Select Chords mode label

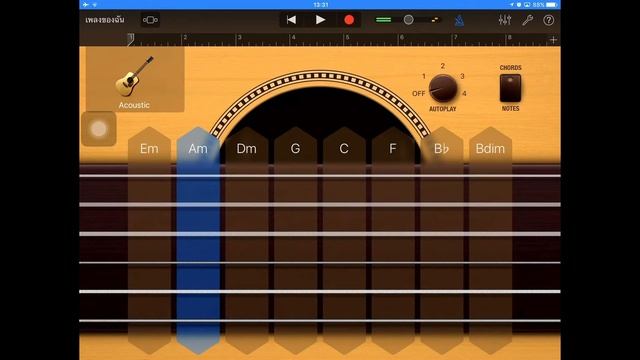click(510, 68)
